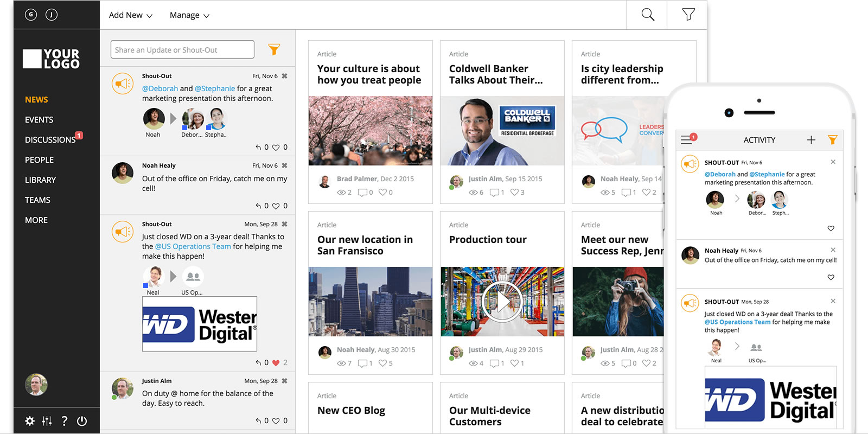Click the power logout icon
868x434 pixels.
click(x=82, y=421)
